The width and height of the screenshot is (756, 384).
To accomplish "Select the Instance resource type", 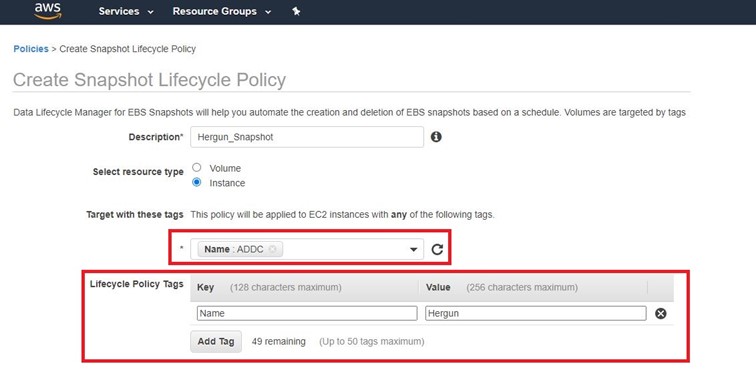I will tap(196, 182).
